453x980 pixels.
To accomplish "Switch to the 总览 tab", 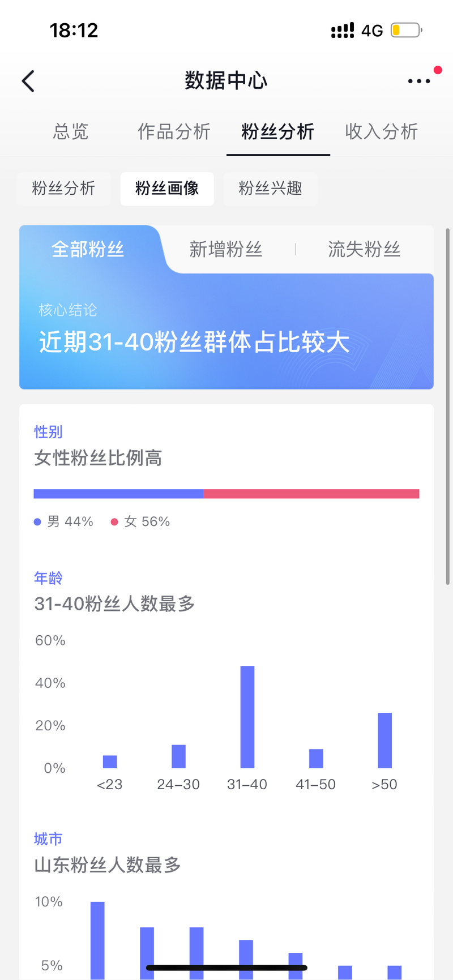I will coord(71,132).
